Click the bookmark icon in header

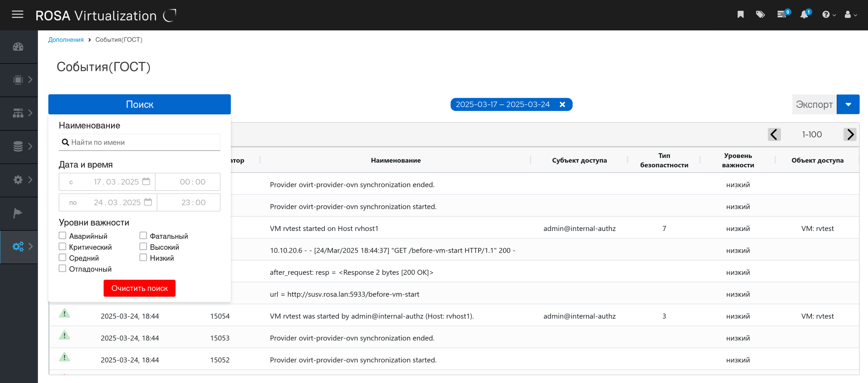tap(740, 15)
